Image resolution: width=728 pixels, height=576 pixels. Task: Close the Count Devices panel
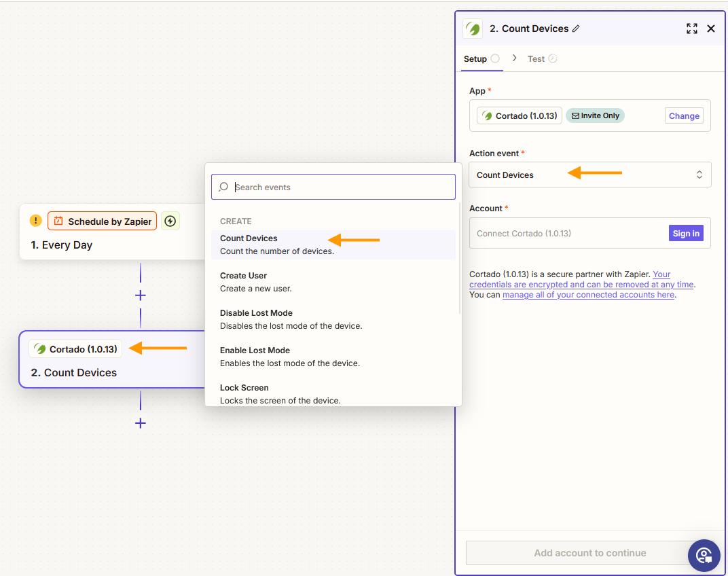[711, 29]
